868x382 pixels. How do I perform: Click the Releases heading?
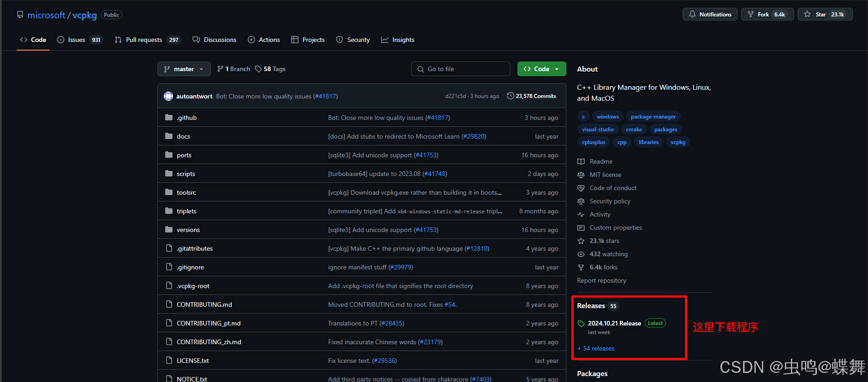[591, 306]
